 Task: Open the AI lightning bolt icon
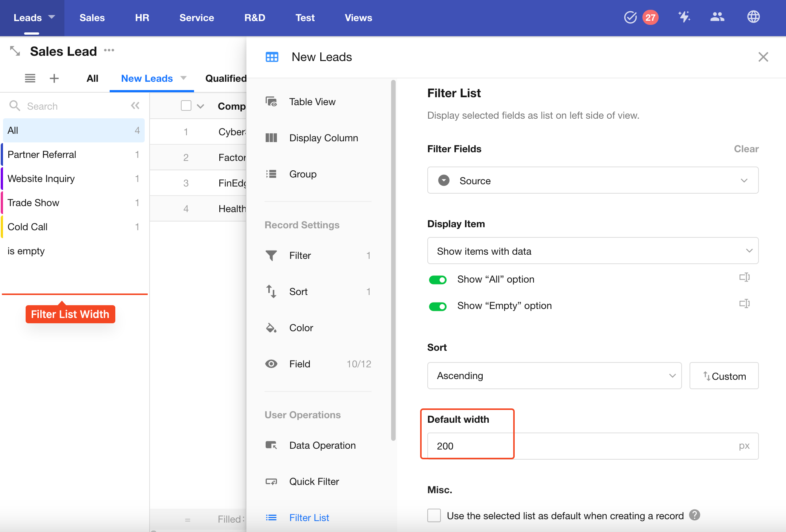point(684,17)
